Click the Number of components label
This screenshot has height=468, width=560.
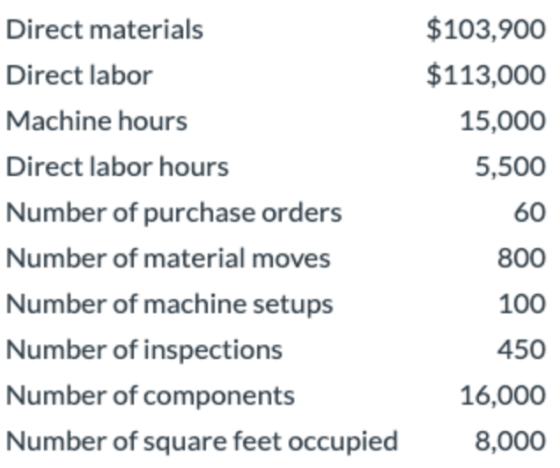click(150, 396)
